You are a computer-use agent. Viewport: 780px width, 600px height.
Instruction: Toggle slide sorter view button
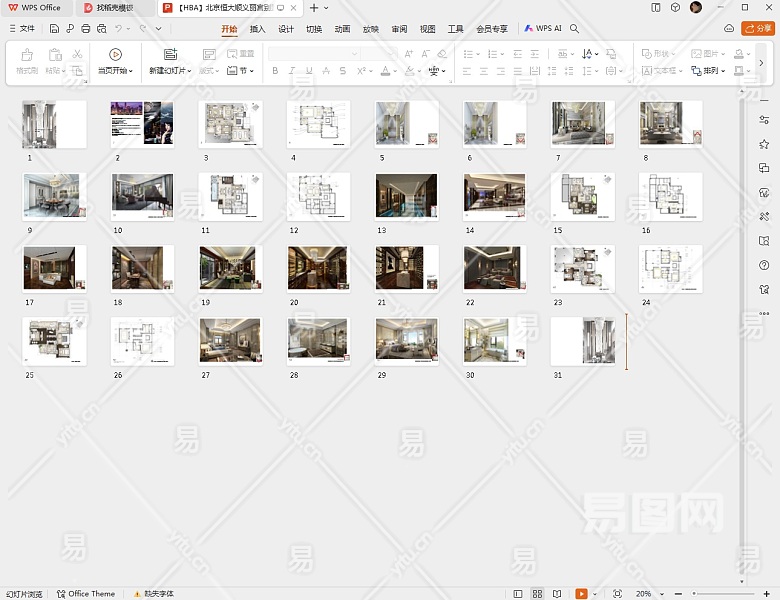coord(538,594)
